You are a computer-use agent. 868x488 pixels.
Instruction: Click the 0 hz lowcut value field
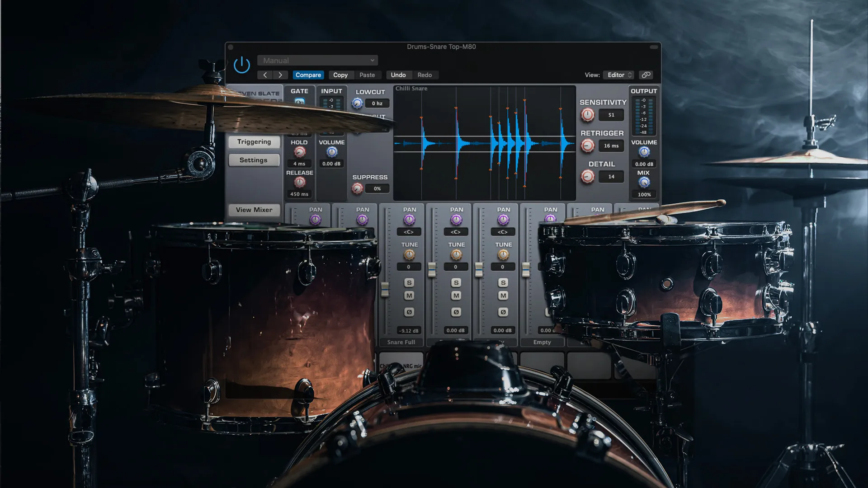coord(377,103)
